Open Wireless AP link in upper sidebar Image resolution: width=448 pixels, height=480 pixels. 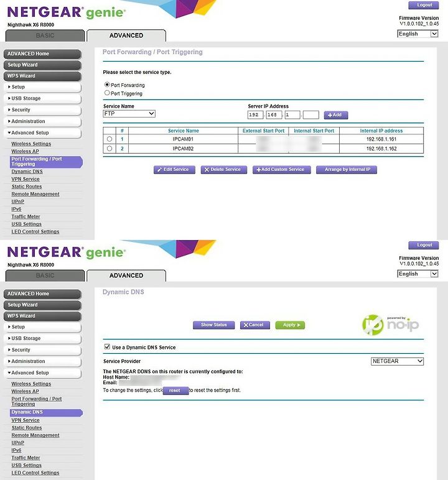25,152
